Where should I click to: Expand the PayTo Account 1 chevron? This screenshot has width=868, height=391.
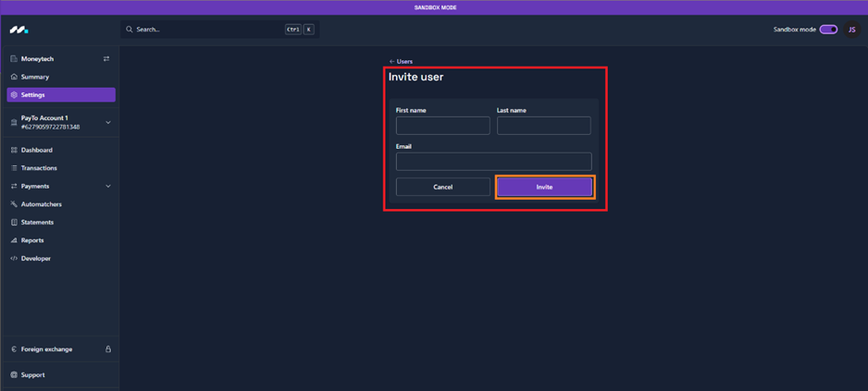pos(108,122)
